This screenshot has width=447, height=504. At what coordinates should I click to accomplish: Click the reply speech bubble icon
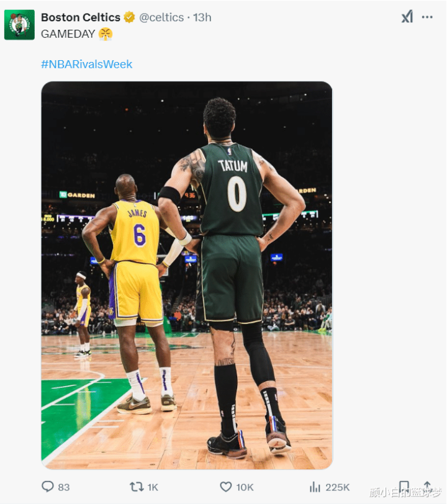tap(48, 487)
